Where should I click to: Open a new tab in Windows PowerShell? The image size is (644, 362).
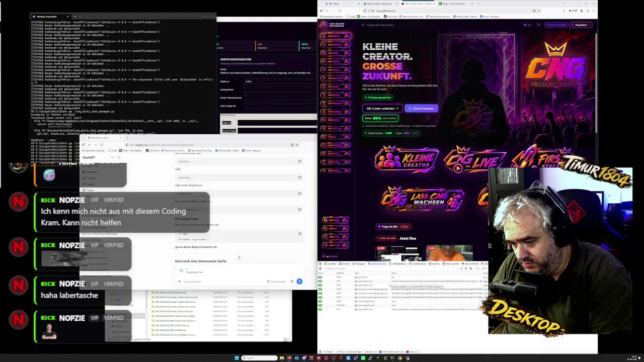(75, 16)
